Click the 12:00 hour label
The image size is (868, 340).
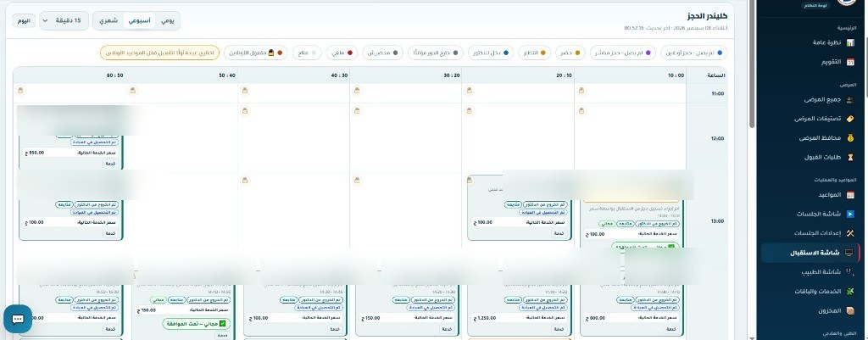718,138
